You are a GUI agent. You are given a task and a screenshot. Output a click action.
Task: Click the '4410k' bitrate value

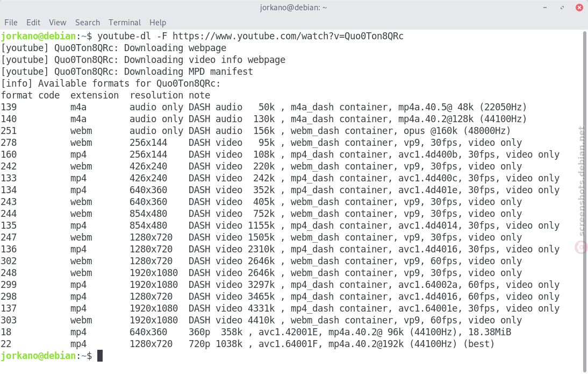[x=261, y=320]
